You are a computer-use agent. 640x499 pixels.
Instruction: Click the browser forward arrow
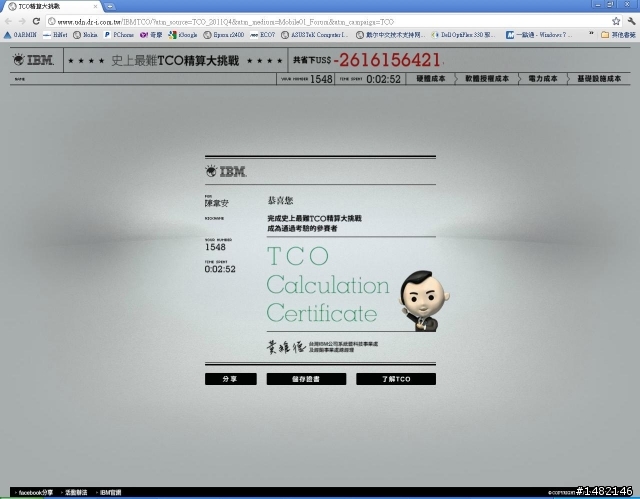coord(22,21)
